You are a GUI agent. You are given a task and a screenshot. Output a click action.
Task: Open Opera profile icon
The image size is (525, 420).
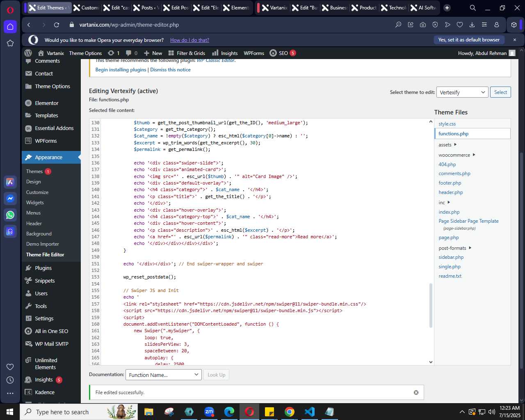click(497, 25)
